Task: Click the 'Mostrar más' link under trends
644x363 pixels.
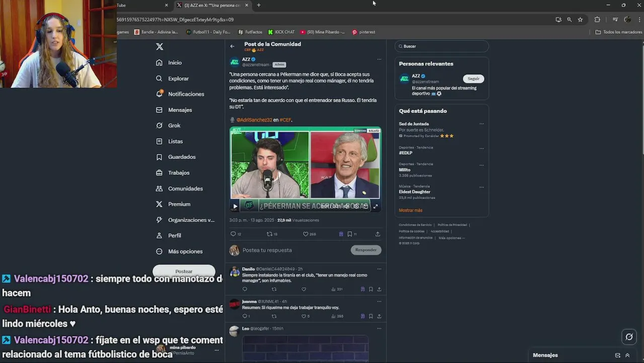Action: [411, 210]
